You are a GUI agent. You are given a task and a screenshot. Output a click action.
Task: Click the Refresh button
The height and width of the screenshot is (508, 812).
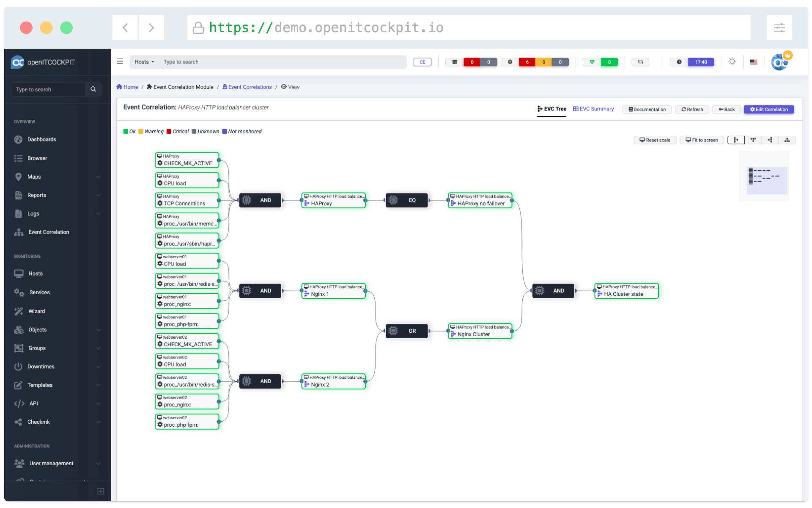pyautogui.click(x=692, y=110)
